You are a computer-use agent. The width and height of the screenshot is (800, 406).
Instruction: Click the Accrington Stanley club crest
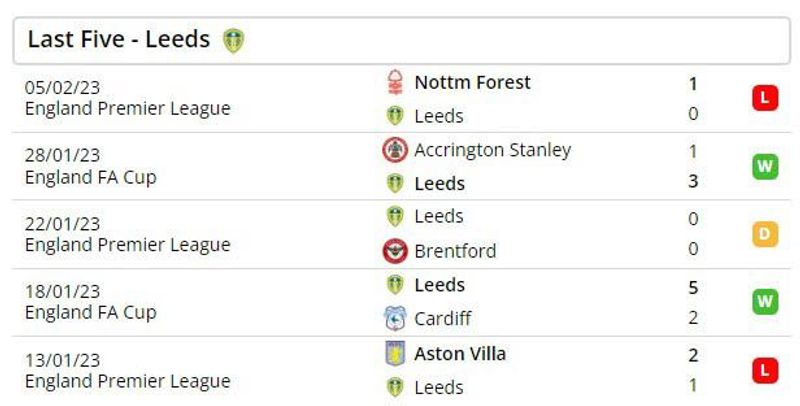point(395,150)
